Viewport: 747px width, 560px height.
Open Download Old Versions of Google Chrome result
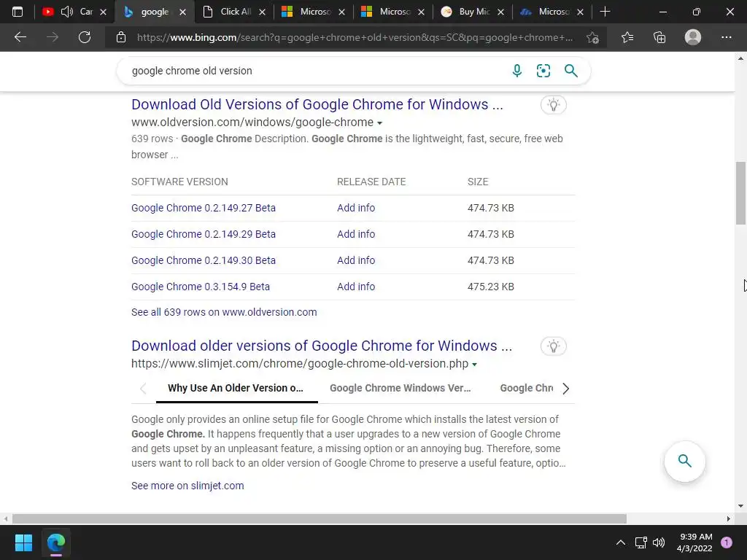click(x=317, y=104)
